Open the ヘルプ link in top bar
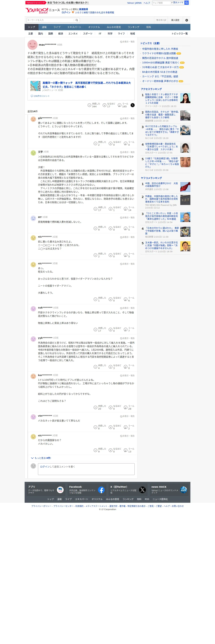Image resolution: width=215 pixels, height=644 pixels. pos(147,3)
